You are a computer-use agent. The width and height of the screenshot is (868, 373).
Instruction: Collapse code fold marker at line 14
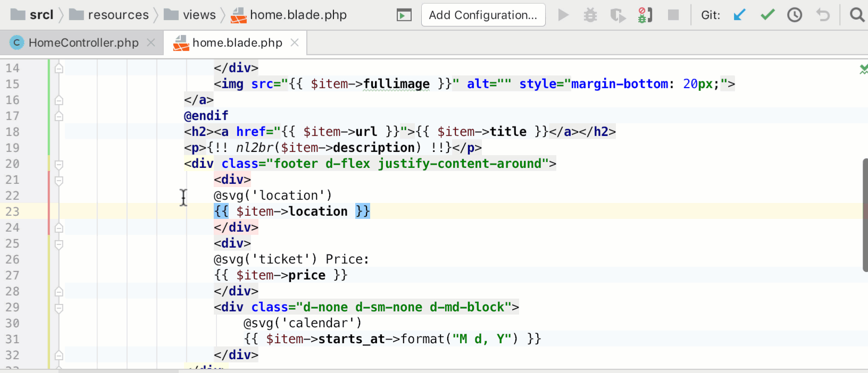pyautogui.click(x=59, y=68)
